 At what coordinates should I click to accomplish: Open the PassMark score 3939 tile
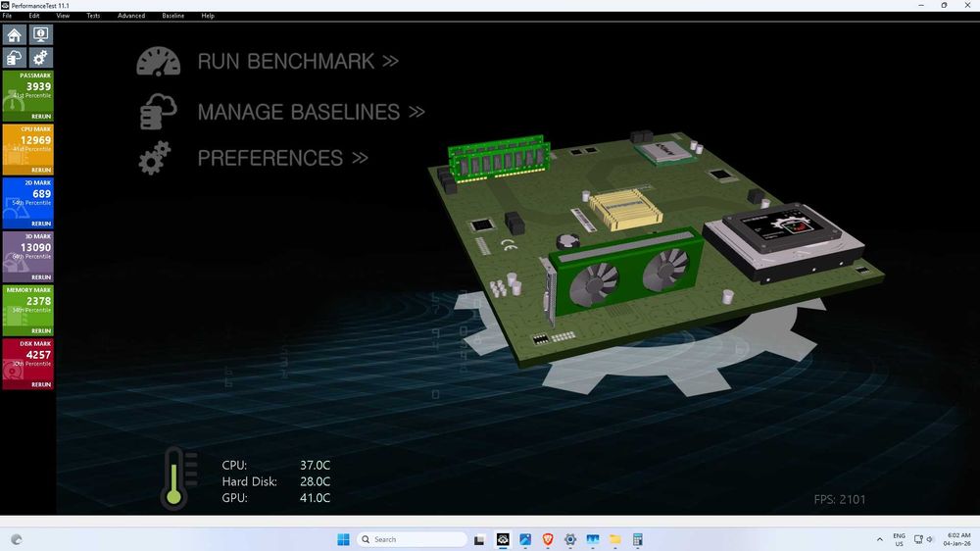(28, 96)
